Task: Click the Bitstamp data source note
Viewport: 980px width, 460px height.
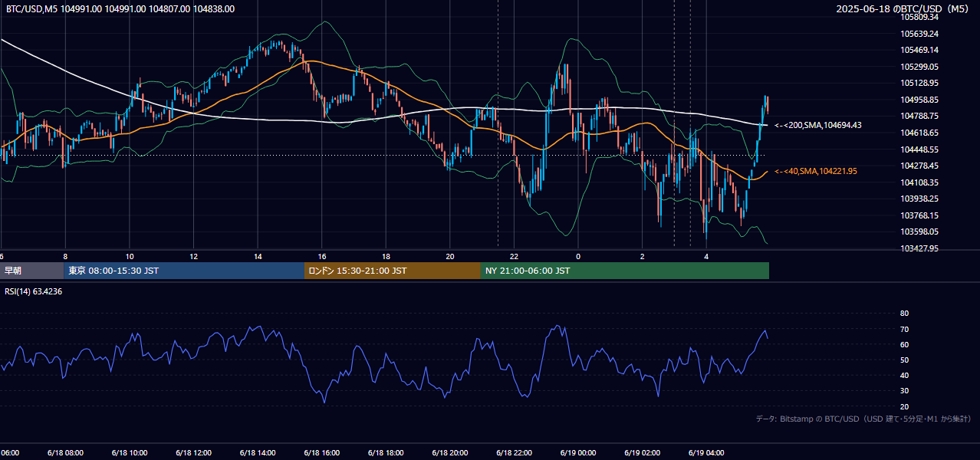Action: tap(863, 419)
